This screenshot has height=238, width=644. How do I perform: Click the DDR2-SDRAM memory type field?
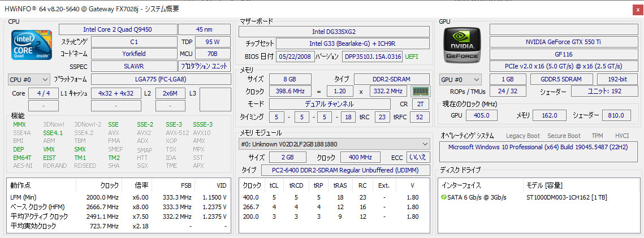pyautogui.click(x=392, y=79)
